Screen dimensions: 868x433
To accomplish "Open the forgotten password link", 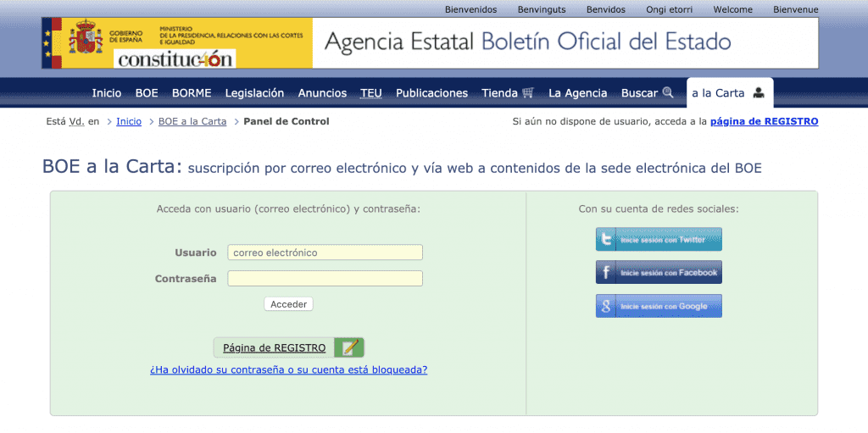I will [x=288, y=370].
